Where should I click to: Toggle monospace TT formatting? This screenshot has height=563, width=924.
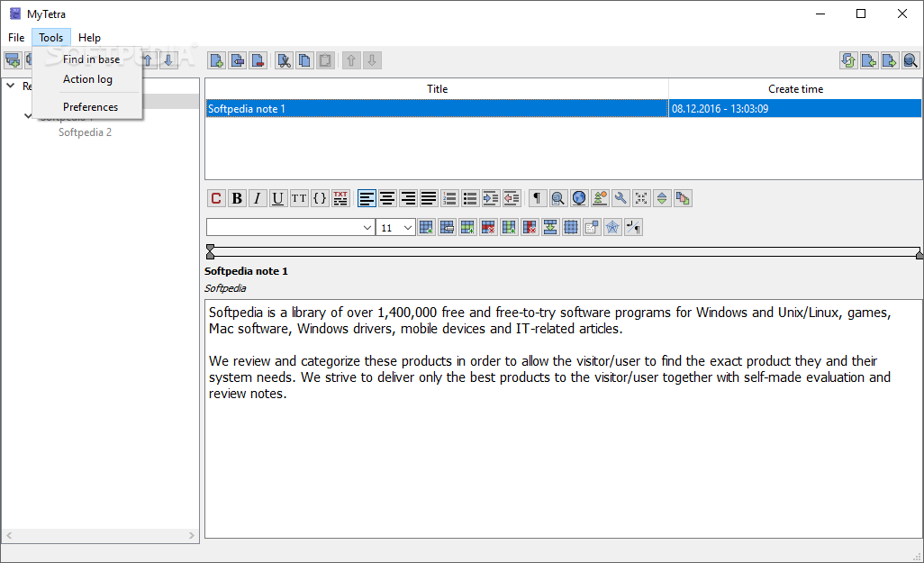click(299, 198)
